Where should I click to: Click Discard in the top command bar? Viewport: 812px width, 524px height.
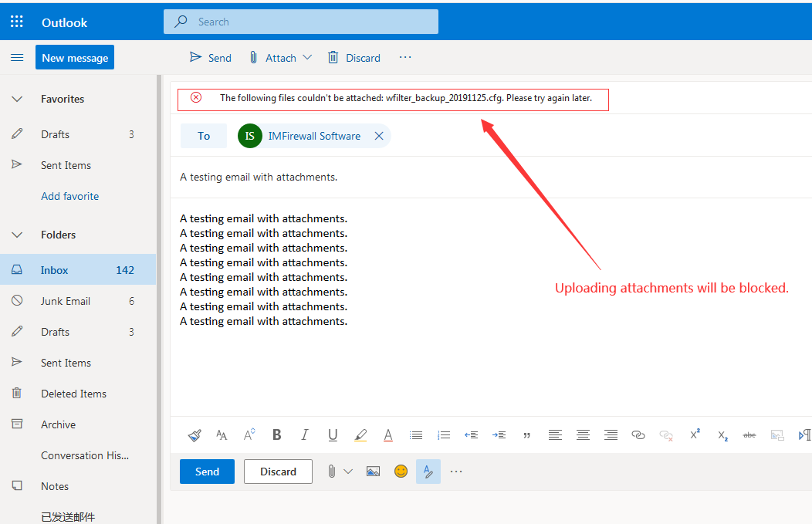point(354,57)
